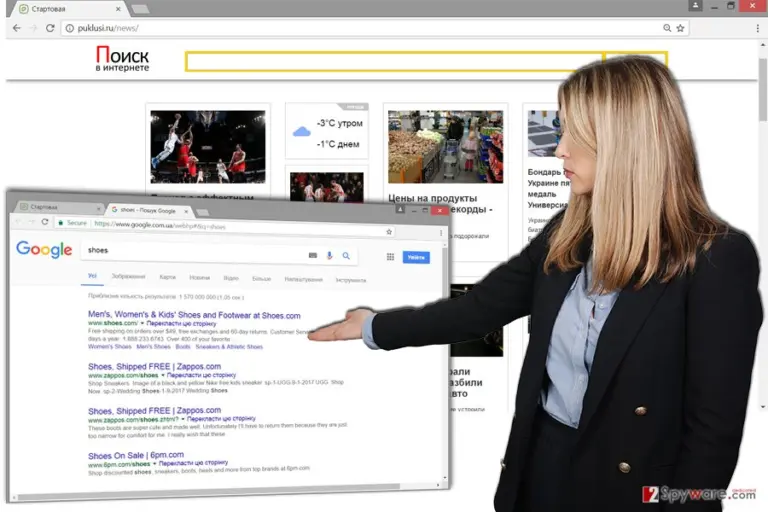Close the Стартовая tab in the main window
Image resolution: width=768 pixels, height=512 pixels.
pos(118,9)
